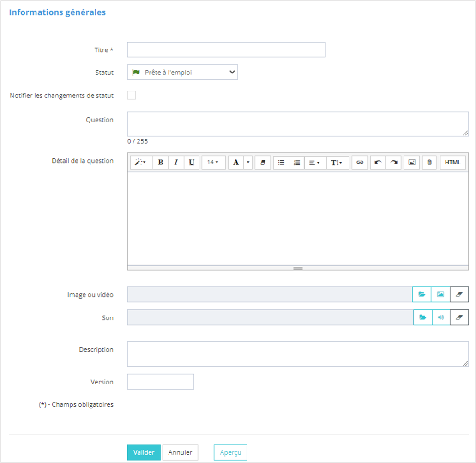This screenshot has width=476, height=463.
Task: Insert a hyperlink using the link icon
Action: pyautogui.click(x=360, y=163)
